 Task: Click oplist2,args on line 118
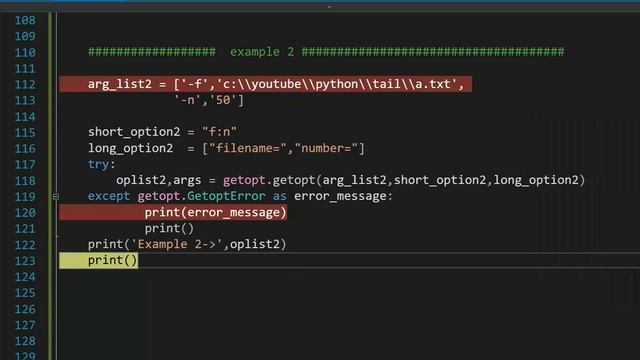coord(158,180)
